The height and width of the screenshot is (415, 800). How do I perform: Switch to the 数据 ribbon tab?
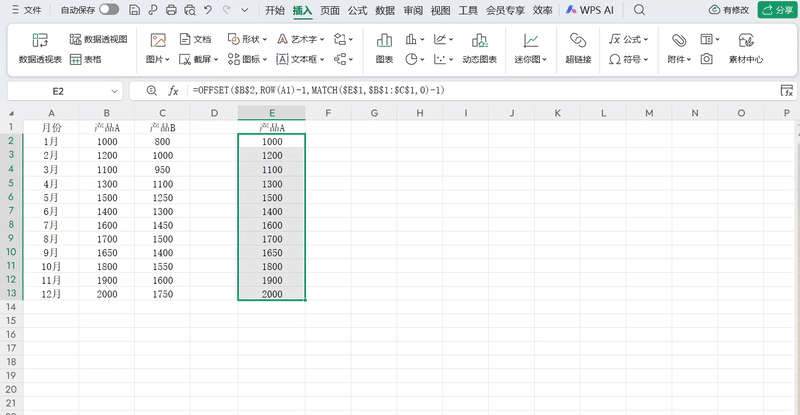tap(384, 9)
